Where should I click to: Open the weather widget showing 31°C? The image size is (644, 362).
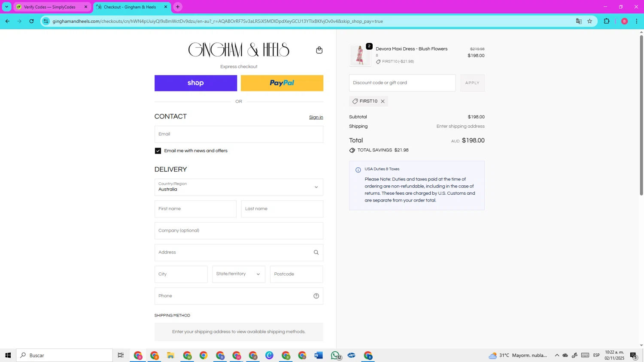[x=518, y=355]
